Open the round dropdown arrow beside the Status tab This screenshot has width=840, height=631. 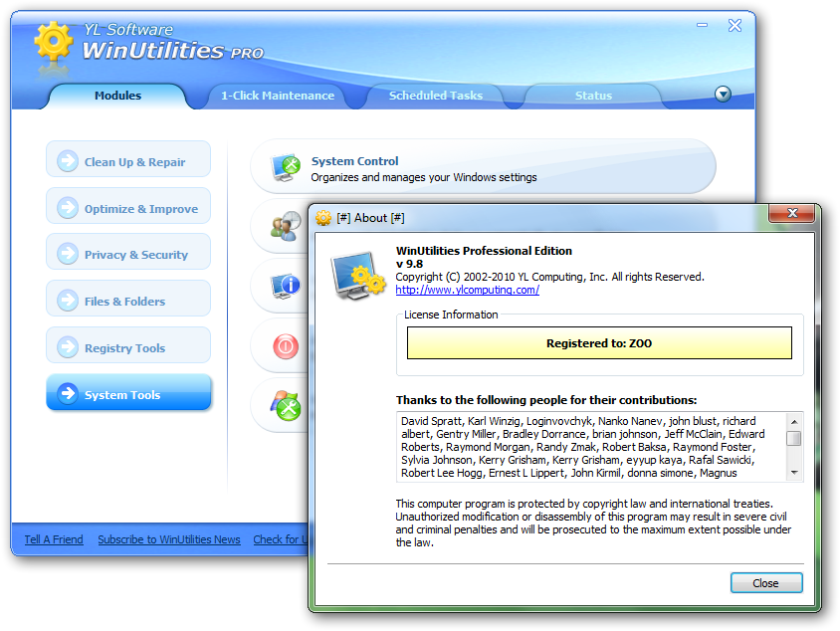[x=723, y=95]
